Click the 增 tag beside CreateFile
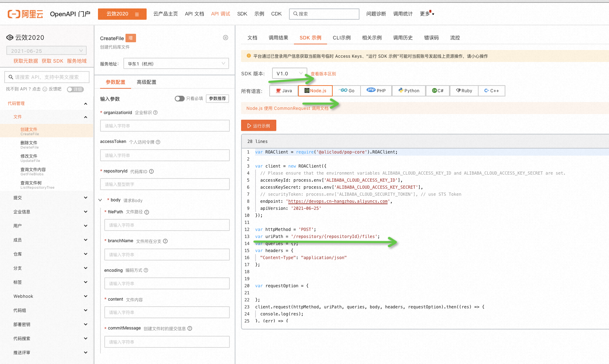This screenshot has width=609, height=364. pos(131,38)
